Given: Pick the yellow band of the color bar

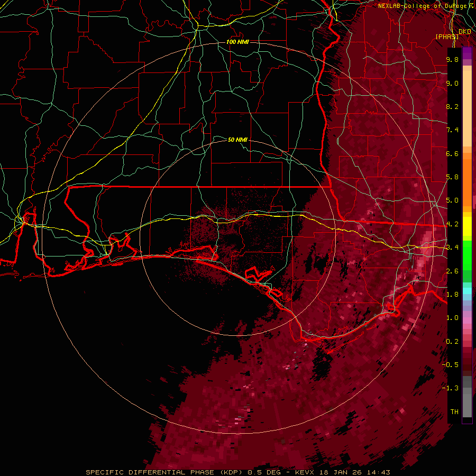Looking at the screenshot, I should pyautogui.click(x=467, y=226).
